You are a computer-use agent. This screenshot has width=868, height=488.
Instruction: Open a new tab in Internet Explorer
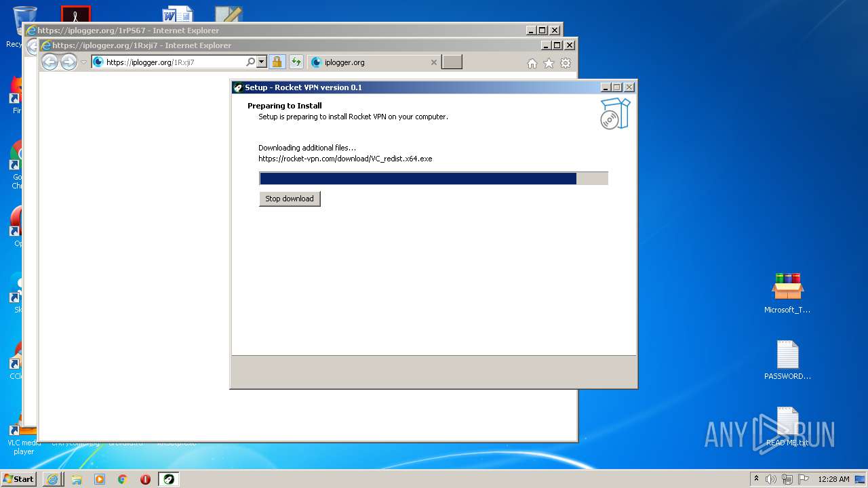(452, 62)
